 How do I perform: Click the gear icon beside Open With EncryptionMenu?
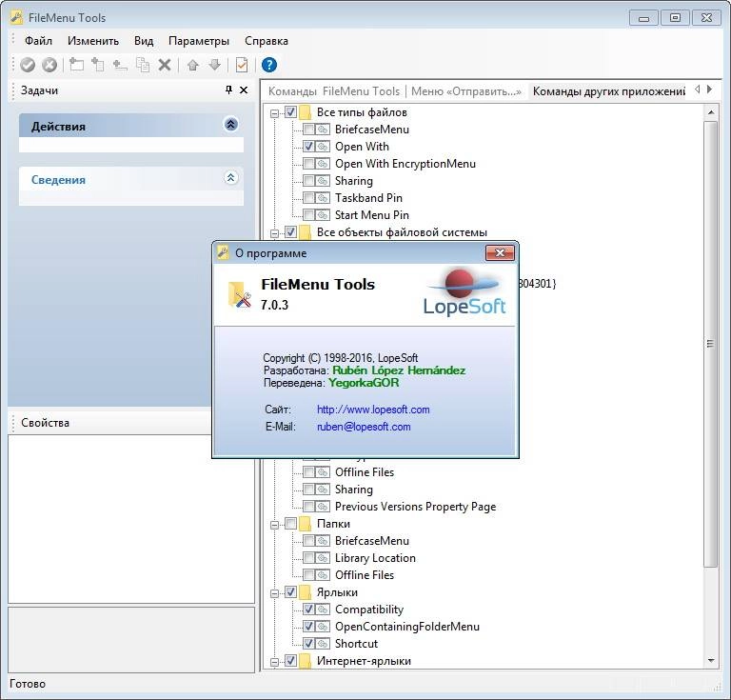322,164
